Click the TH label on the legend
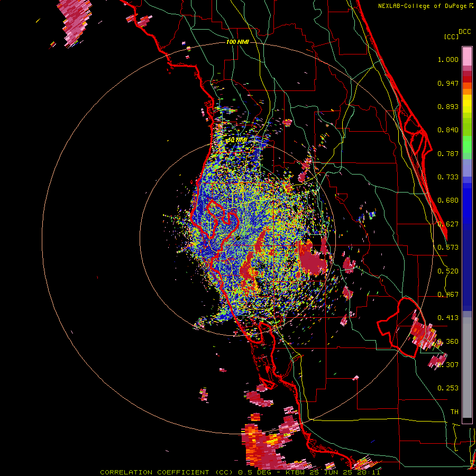Screen dimensions: 476x476 pos(454,412)
